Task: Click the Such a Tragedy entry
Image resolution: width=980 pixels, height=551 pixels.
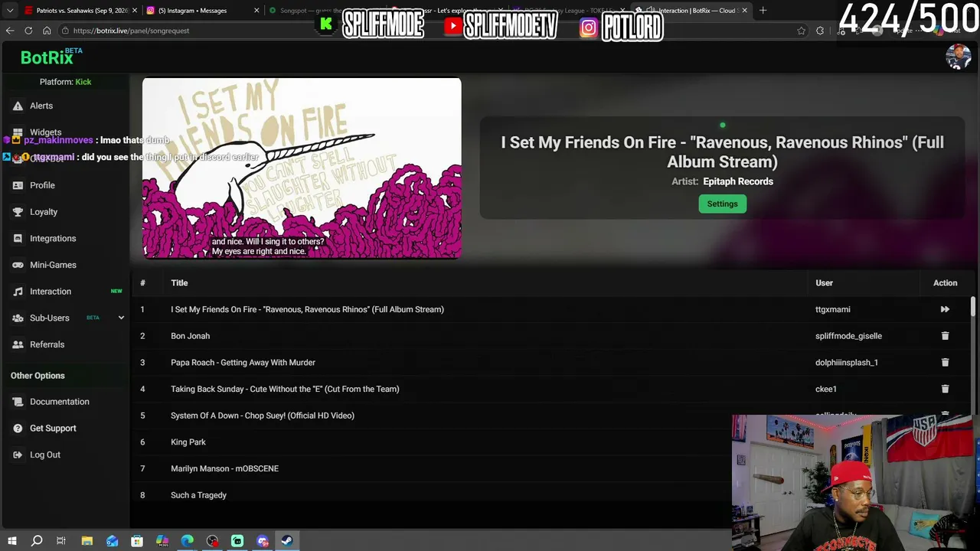Action: (x=198, y=495)
